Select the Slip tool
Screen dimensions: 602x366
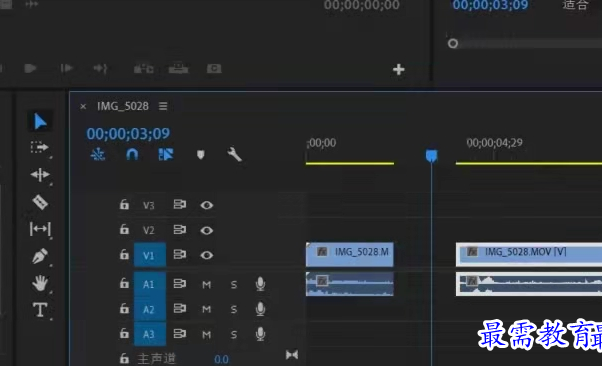click(40, 229)
